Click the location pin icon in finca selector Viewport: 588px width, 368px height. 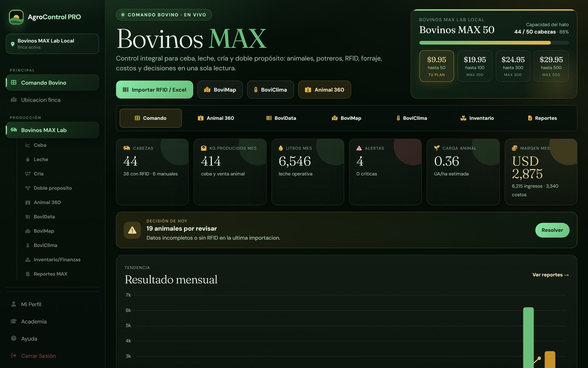click(x=13, y=44)
